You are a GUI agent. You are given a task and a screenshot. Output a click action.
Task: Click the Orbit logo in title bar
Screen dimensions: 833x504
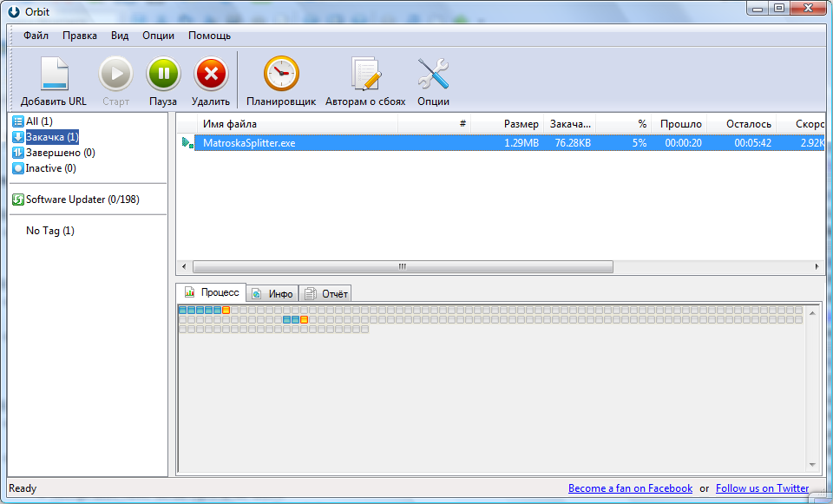point(14,11)
